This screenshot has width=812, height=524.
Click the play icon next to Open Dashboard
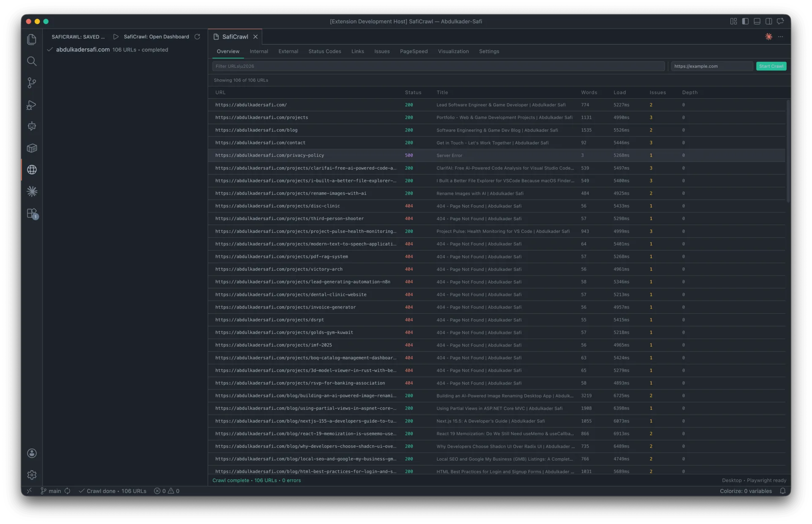point(115,37)
